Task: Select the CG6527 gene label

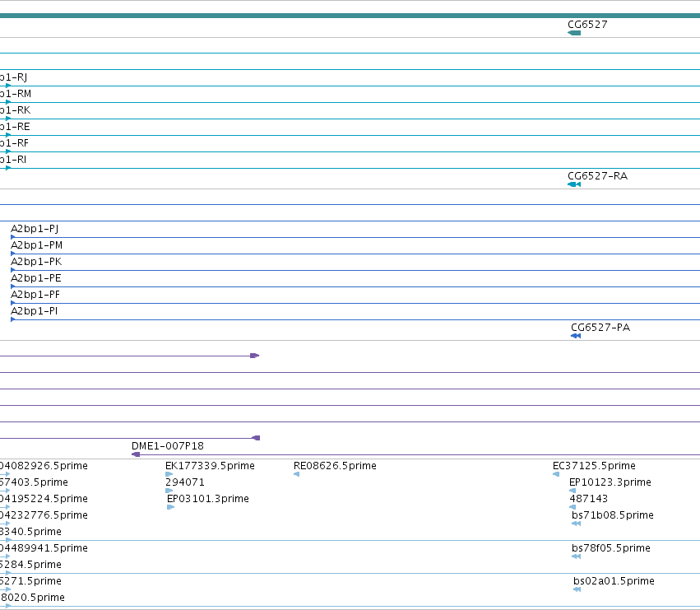Action: pos(587,24)
